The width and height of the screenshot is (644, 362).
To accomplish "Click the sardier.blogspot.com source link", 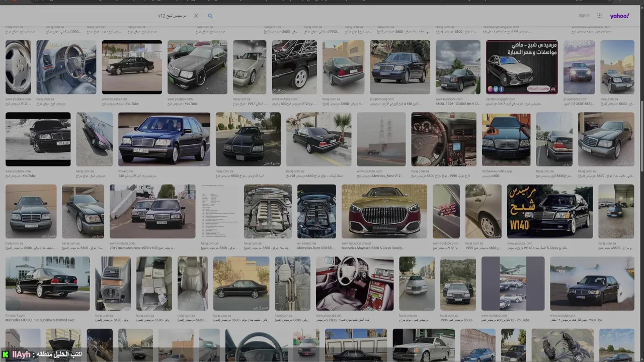I will [x=500, y=99].
